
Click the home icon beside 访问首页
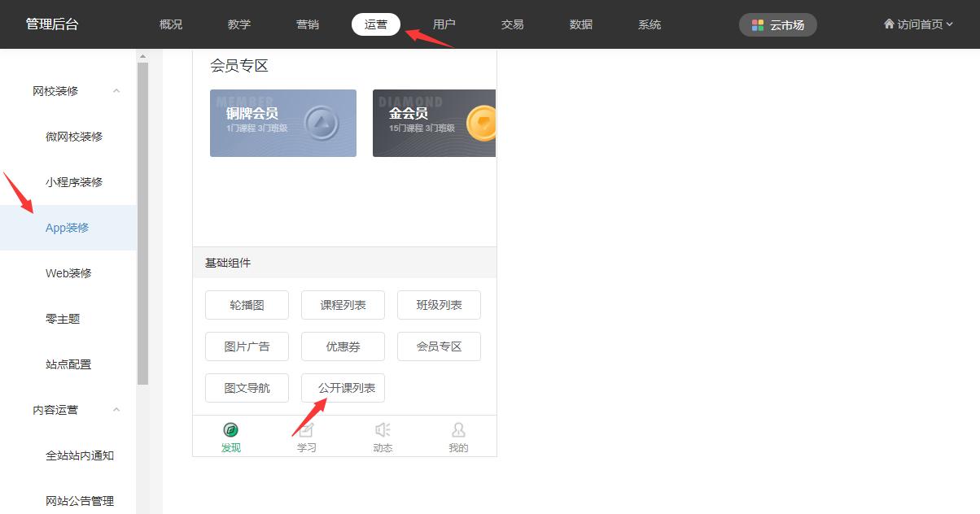(889, 24)
